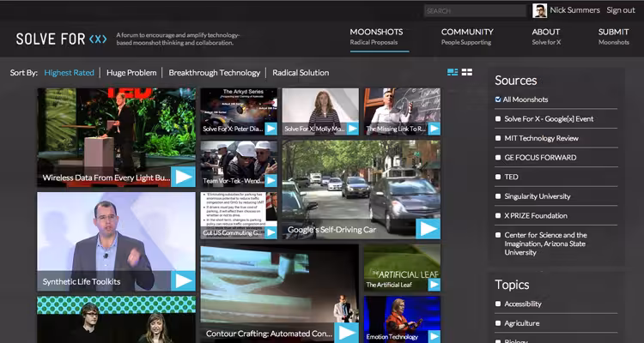The image size is (644, 343).
Task: Play the Synthetic Life Toolkits video
Action: (183, 281)
